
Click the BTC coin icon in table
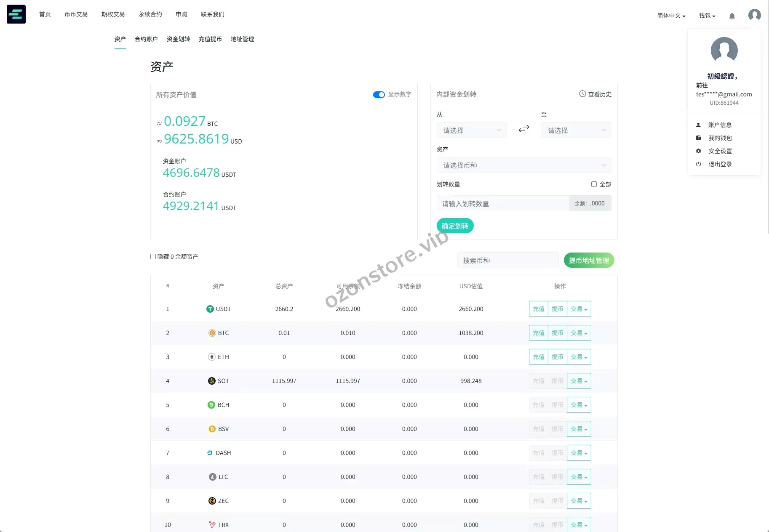(212, 333)
